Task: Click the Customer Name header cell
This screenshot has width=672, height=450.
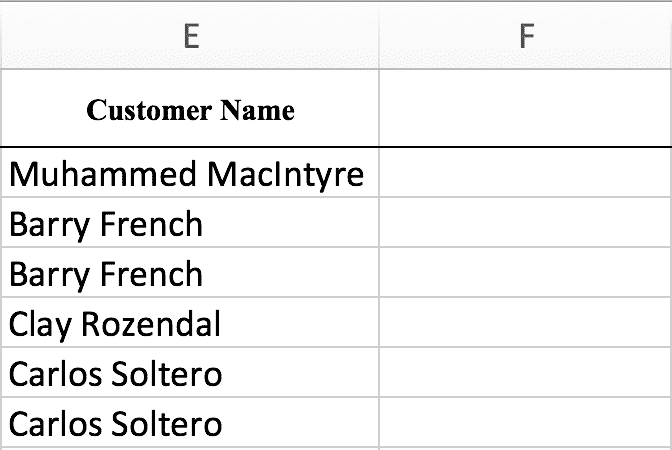Action: (x=190, y=108)
